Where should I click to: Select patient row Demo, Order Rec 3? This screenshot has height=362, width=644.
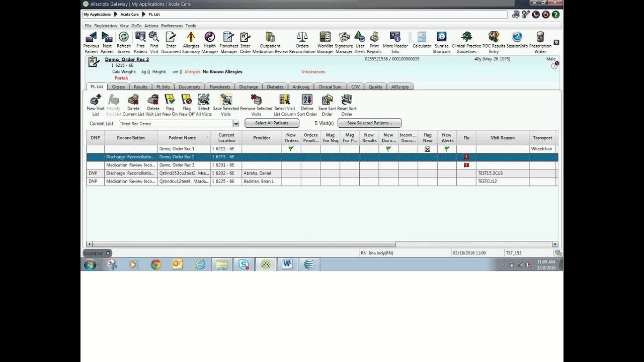pyautogui.click(x=322, y=165)
